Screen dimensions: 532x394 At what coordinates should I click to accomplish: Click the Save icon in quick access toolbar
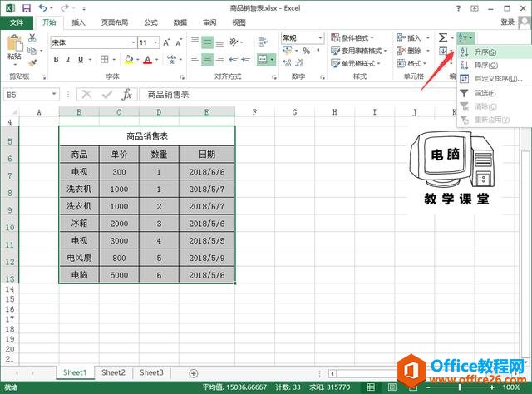26,8
